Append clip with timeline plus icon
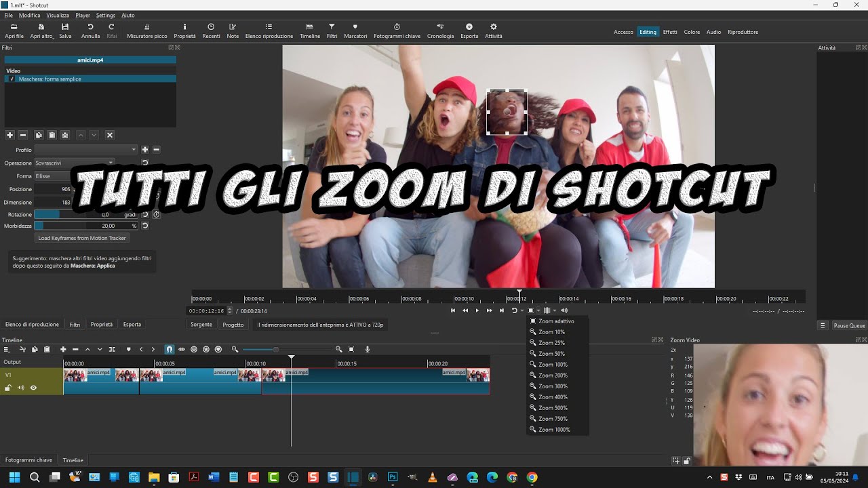868x488 pixels. click(63, 349)
